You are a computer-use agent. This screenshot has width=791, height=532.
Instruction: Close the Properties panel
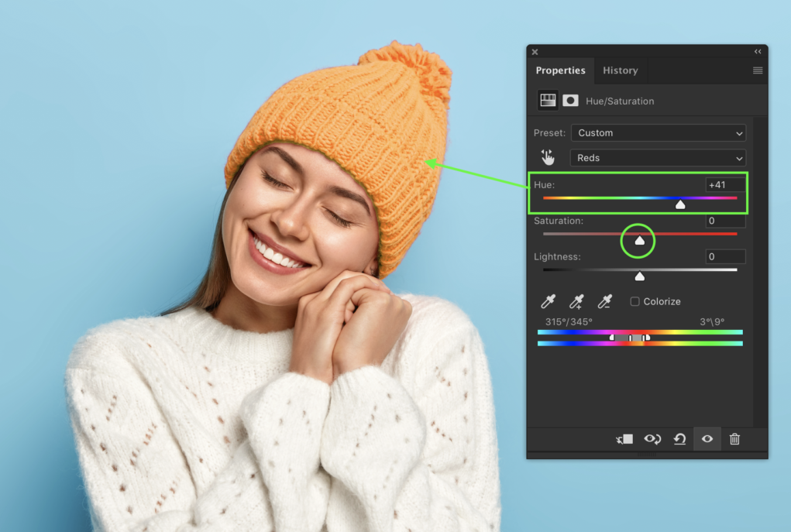[535, 51]
